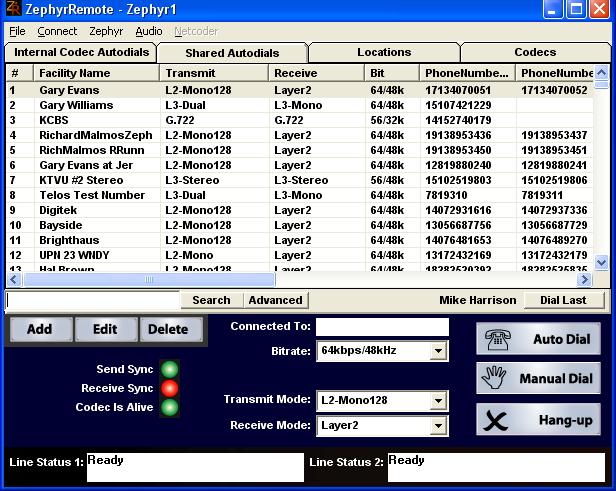Click the Receive column header

tap(317, 73)
